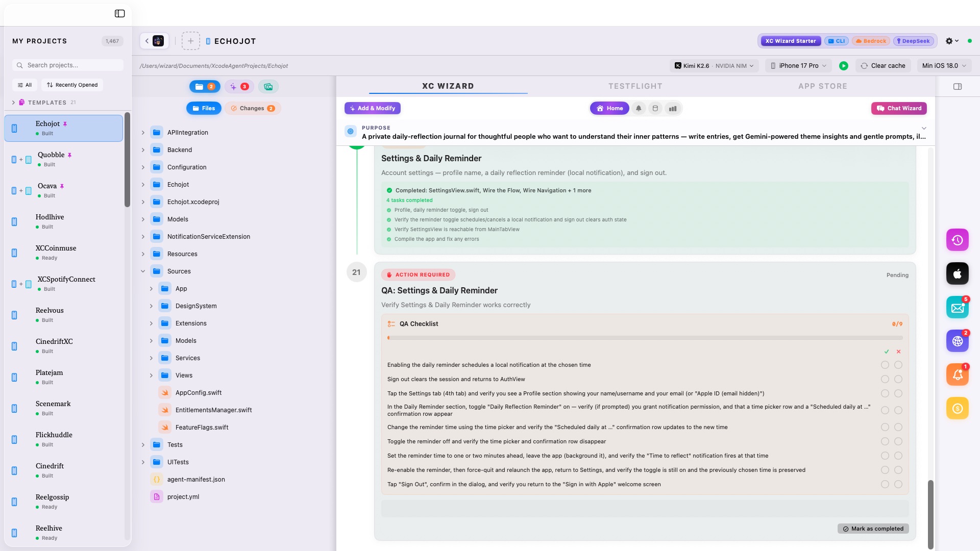Click the QA Checklist list icon
The image size is (980, 551).
[391, 324]
